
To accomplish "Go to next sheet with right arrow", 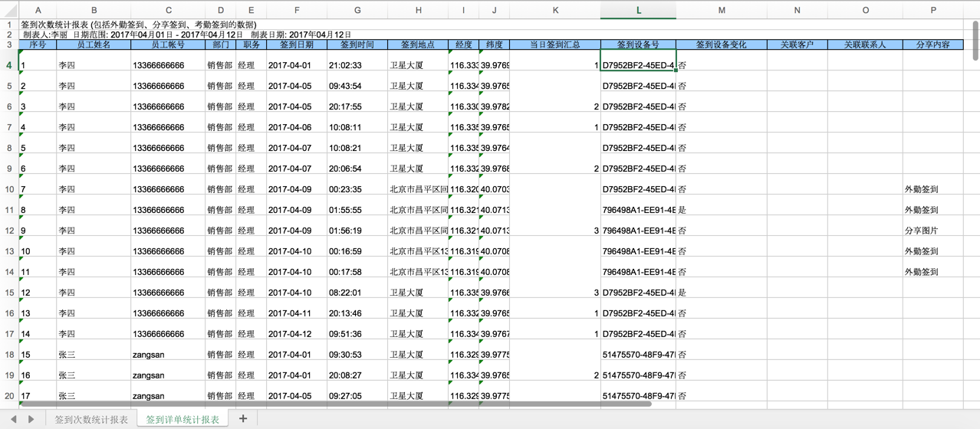I will (31, 419).
